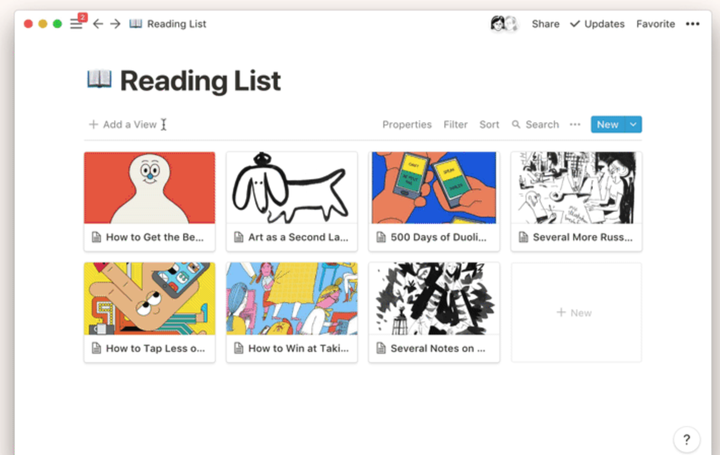
Task: Open the sidebar hamburger menu icon
Action: 76,24
